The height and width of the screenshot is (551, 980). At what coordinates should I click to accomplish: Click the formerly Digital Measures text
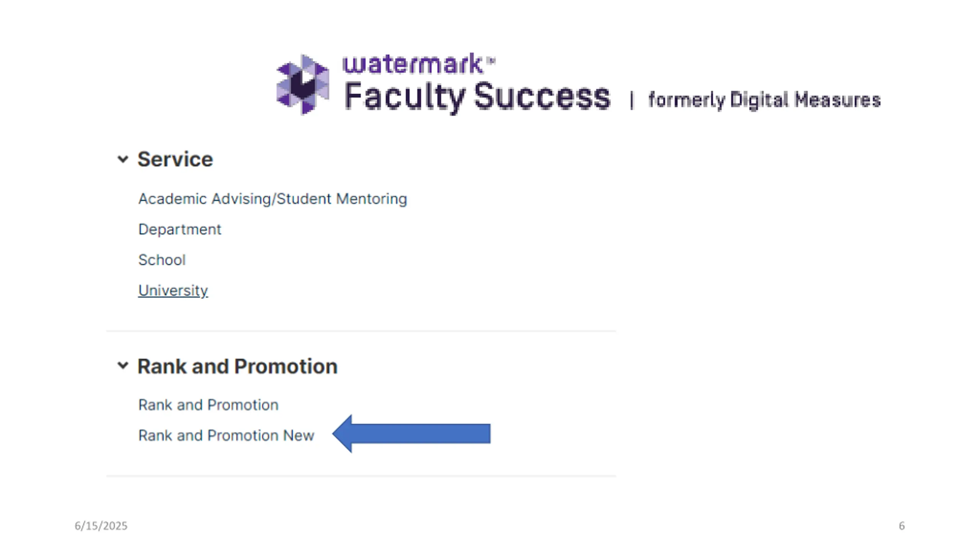tap(764, 100)
